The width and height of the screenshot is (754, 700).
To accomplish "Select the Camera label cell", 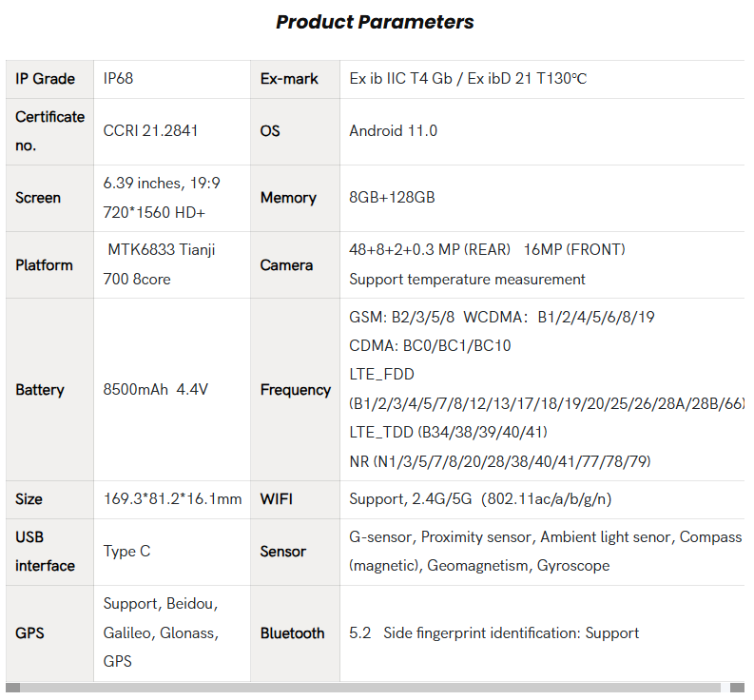I will 286,265.
